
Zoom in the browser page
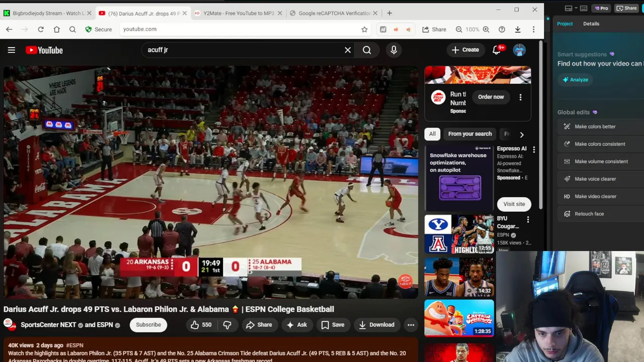pyautogui.click(x=486, y=29)
